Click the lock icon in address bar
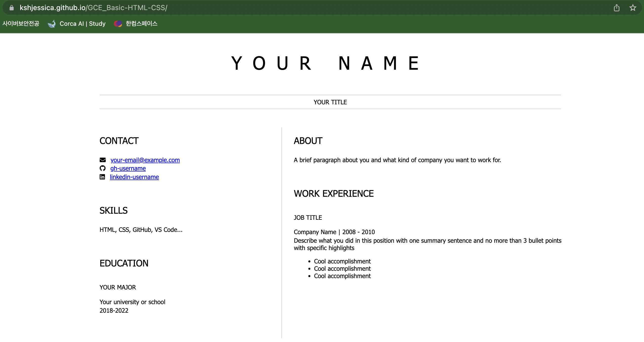This screenshot has width=644, height=342. [11, 8]
